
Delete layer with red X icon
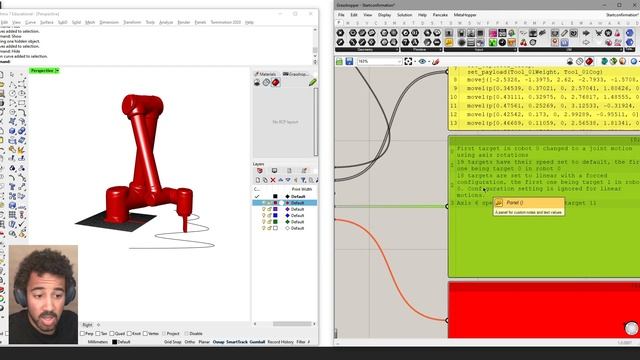273,180
